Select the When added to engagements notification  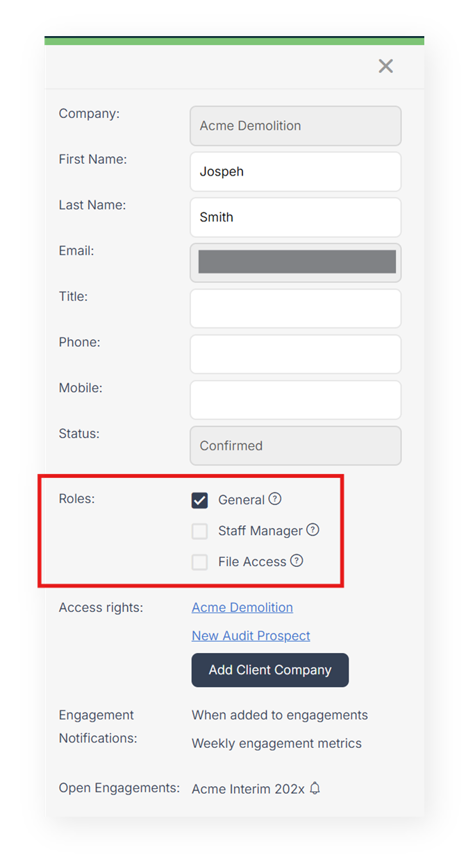pyautogui.click(x=279, y=715)
